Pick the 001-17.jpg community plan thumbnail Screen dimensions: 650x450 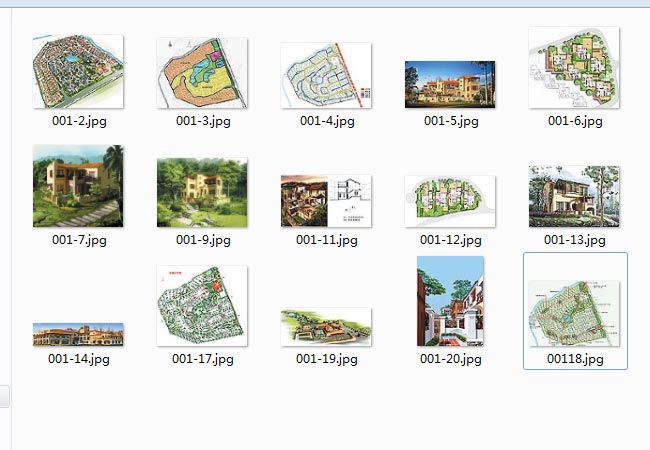coord(202,305)
